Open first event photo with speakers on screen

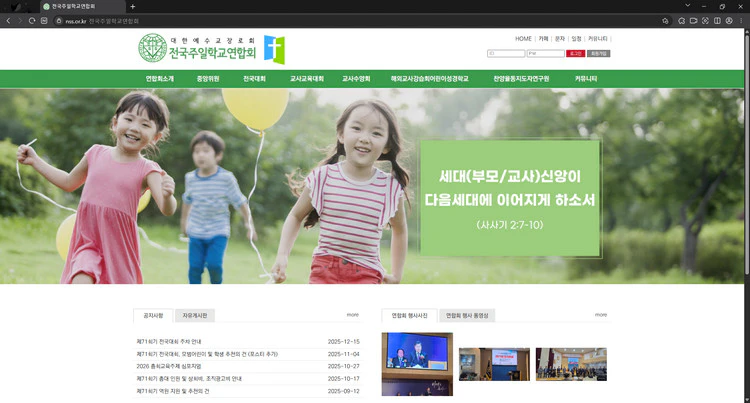point(417,364)
